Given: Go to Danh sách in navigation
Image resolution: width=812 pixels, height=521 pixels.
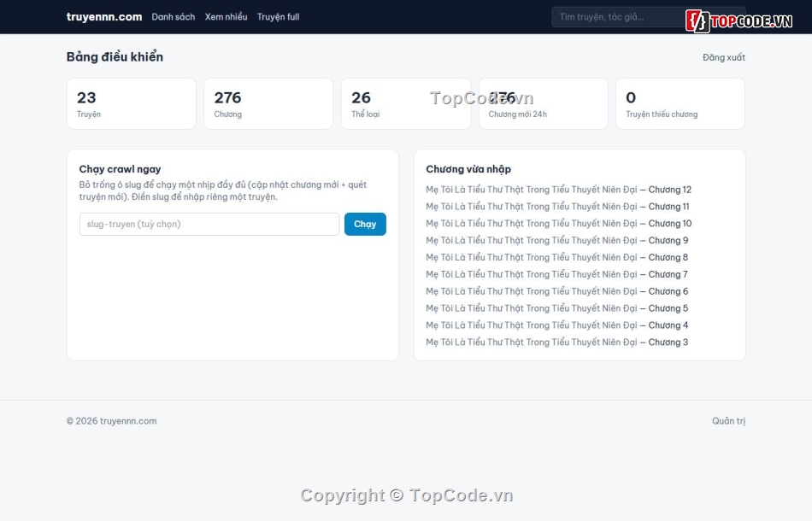Looking at the screenshot, I should point(174,17).
